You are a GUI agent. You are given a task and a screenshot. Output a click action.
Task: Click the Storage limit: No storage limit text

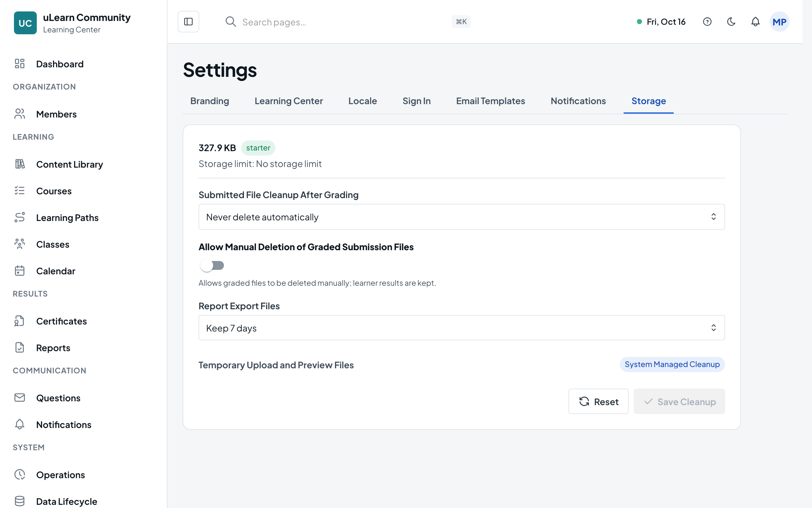coord(260,164)
